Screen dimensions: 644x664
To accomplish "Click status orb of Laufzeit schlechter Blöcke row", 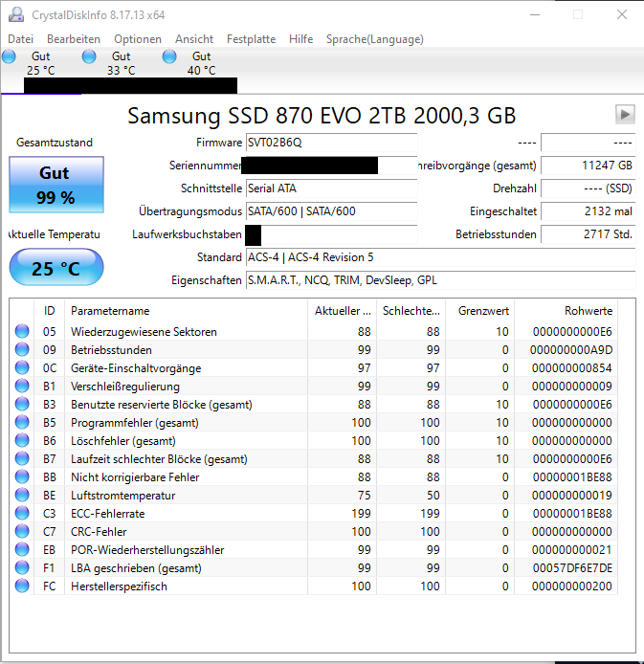I will (22, 458).
